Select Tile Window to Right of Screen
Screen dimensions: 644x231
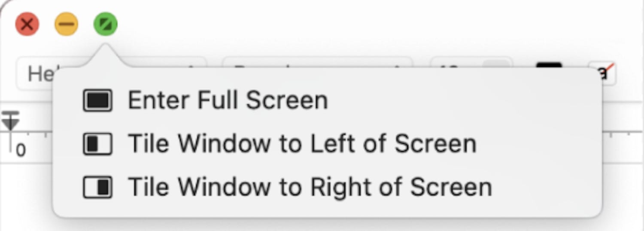click(310, 187)
